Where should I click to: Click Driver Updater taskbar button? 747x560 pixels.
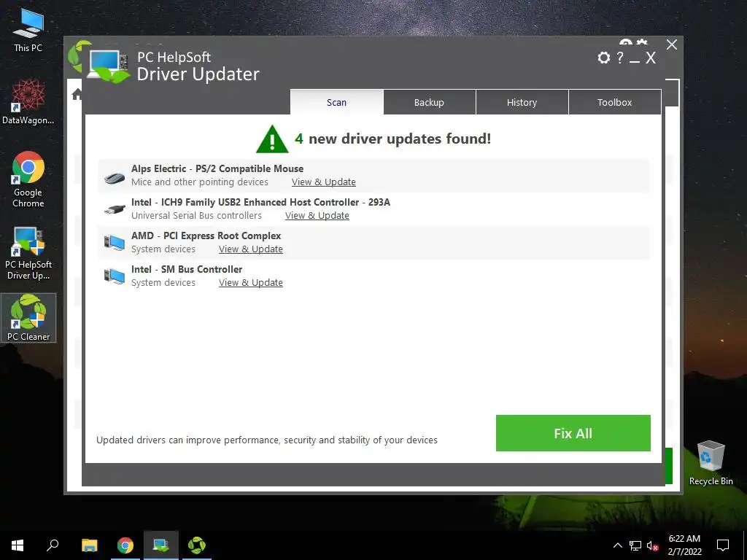161,545
